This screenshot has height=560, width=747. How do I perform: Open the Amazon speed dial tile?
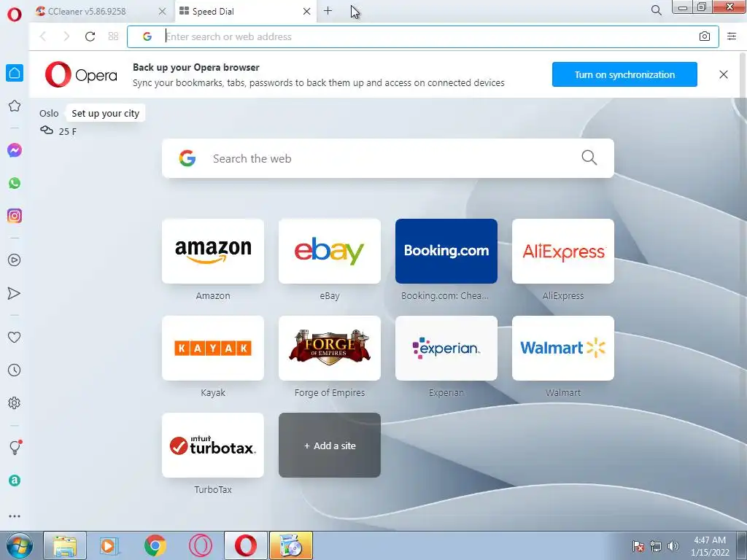pos(213,251)
